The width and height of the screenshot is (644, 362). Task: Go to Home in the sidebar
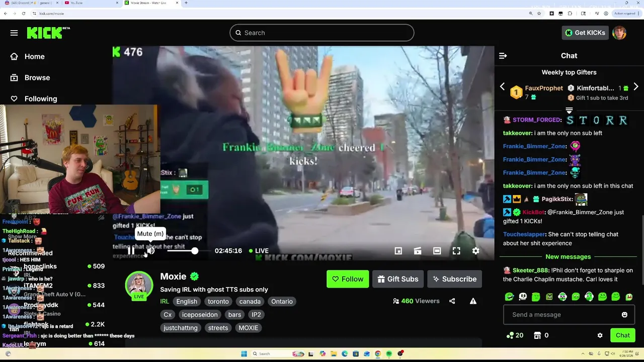click(x=34, y=57)
